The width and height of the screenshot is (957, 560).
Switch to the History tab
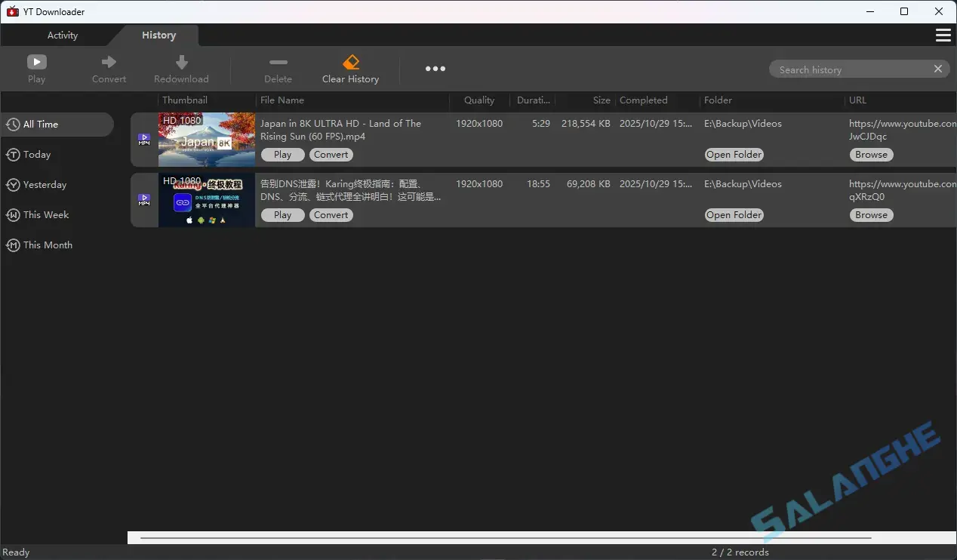[x=158, y=35]
